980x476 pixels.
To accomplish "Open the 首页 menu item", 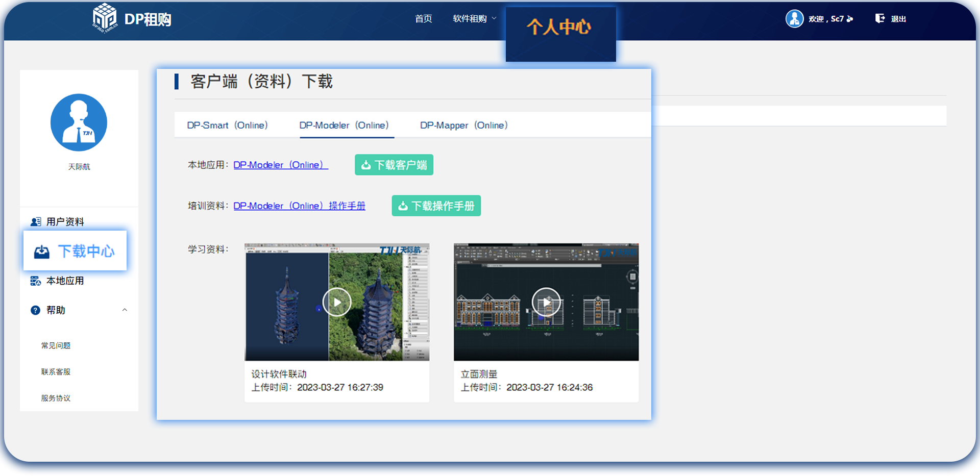I will point(423,18).
